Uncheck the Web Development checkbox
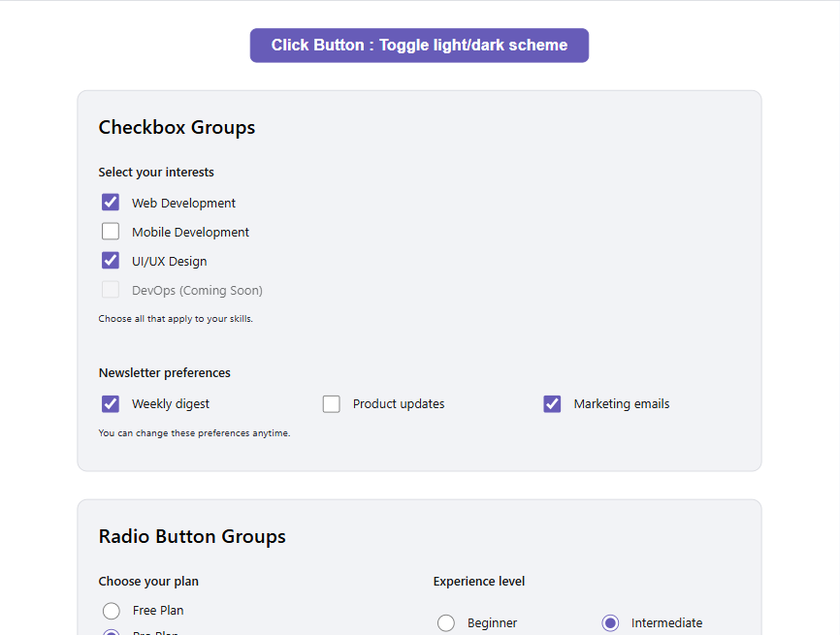 (x=111, y=203)
